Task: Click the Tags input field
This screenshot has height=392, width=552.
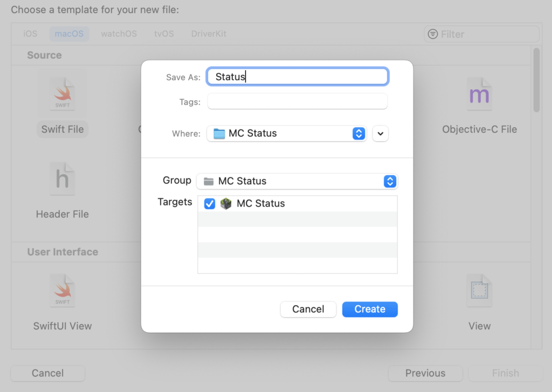Action: (x=297, y=101)
